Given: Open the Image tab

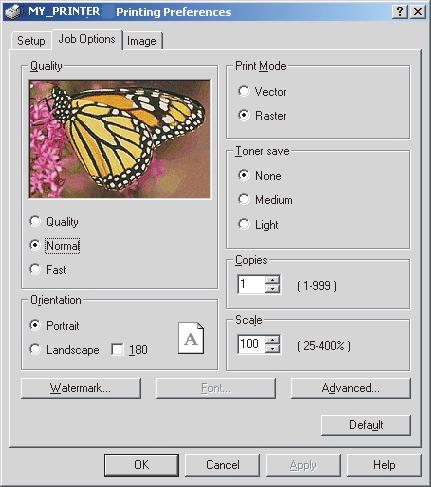Looking at the screenshot, I should (x=142, y=41).
